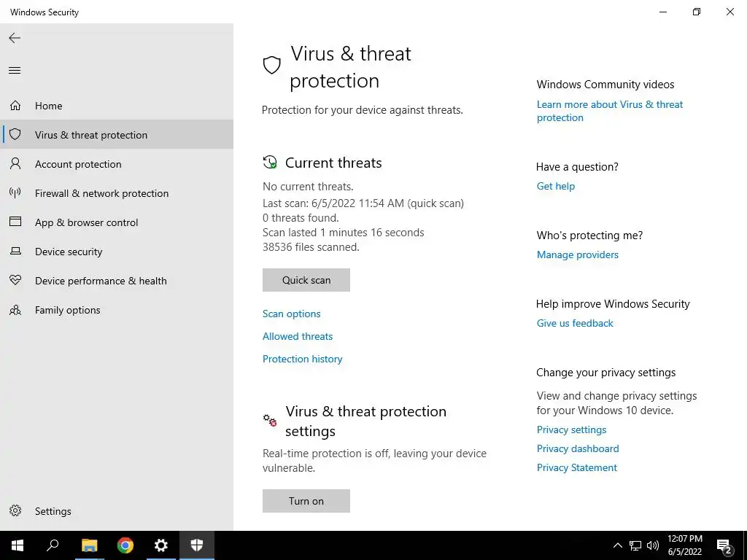The image size is (747, 560).
Task: View Allowed threats
Action: (298, 336)
